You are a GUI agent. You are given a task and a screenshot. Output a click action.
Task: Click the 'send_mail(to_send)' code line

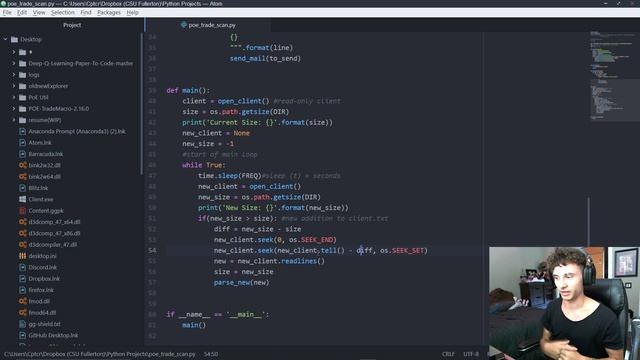click(x=265, y=58)
